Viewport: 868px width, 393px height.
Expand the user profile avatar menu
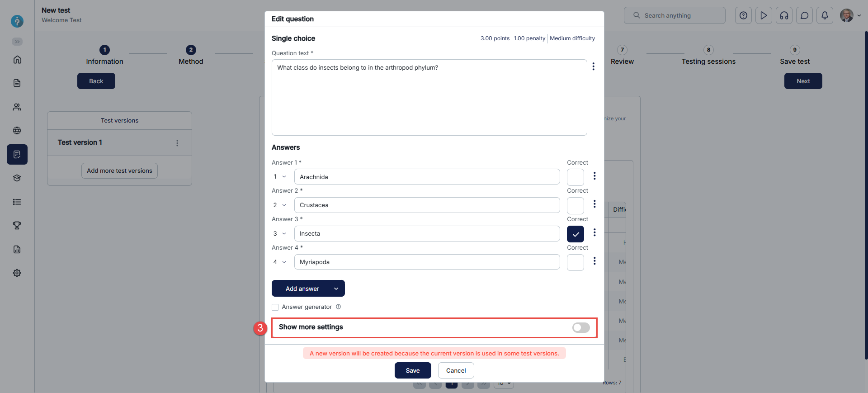(x=850, y=15)
